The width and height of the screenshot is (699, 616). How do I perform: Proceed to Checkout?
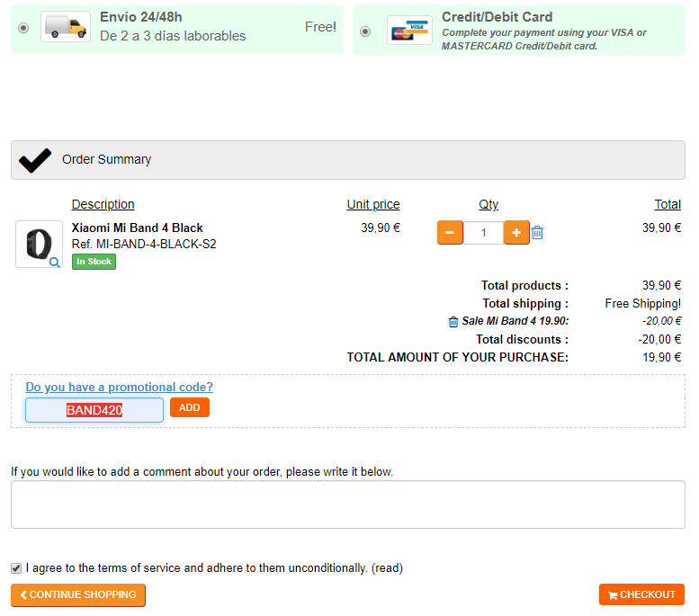pyautogui.click(x=641, y=594)
